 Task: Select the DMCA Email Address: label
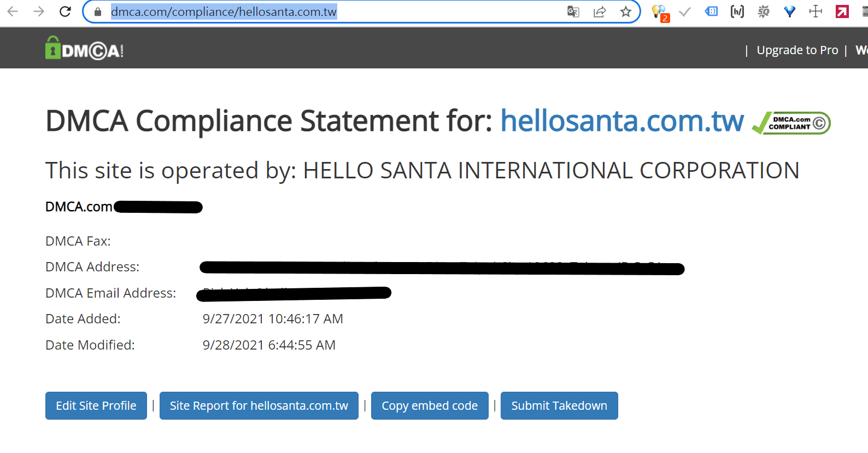pyautogui.click(x=111, y=293)
